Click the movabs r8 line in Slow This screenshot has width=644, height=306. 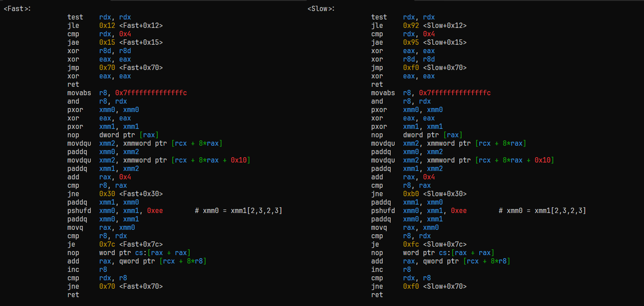pos(431,93)
